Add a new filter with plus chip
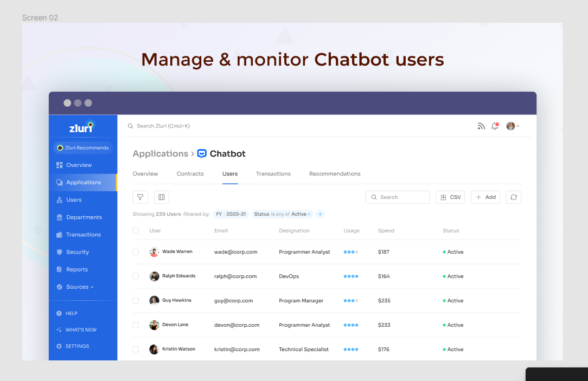The height and width of the screenshot is (381, 588). tap(320, 214)
